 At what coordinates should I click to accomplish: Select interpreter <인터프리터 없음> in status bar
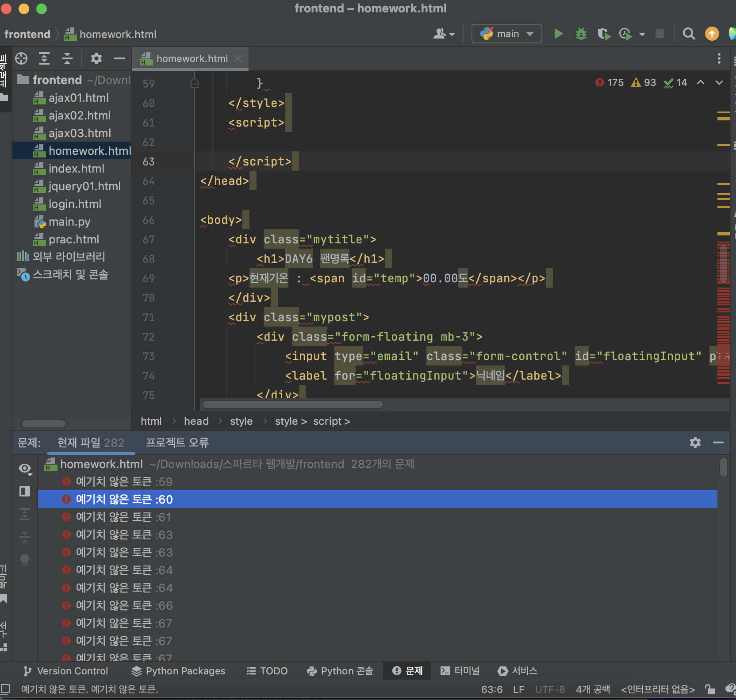[658, 689]
